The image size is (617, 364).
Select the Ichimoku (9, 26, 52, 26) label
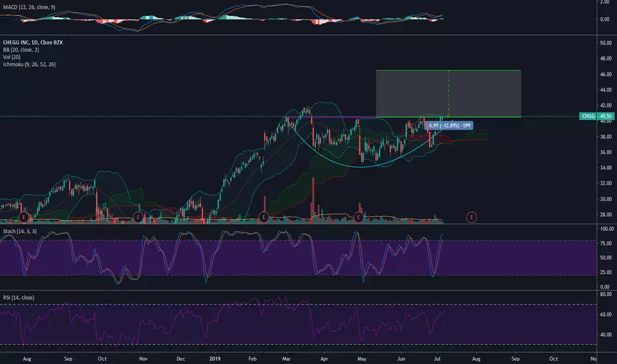point(29,64)
